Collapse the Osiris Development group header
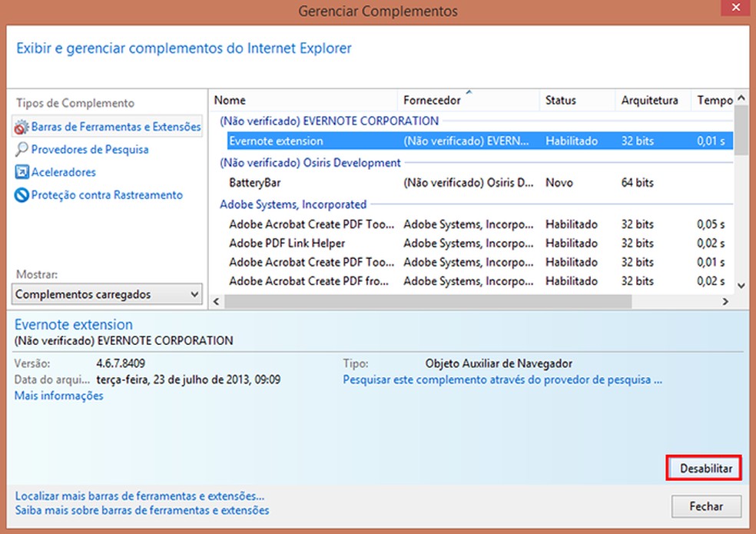The height and width of the screenshot is (534, 756). click(x=310, y=163)
